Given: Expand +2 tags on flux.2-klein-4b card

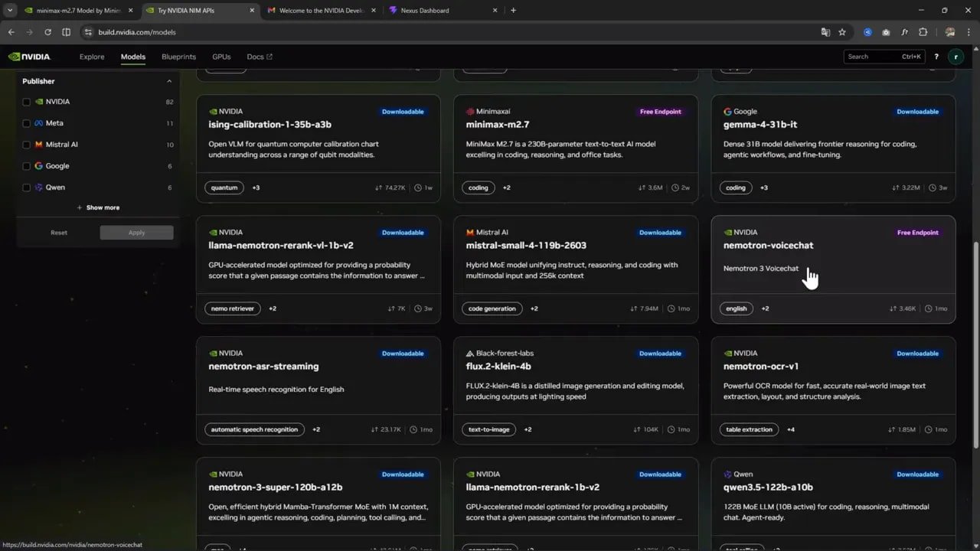Looking at the screenshot, I should [528, 429].
